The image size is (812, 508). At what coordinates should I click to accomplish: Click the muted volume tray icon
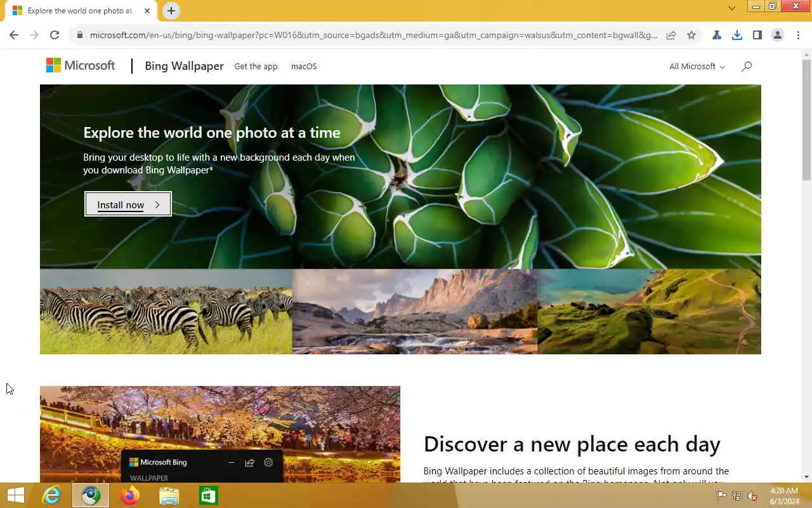pyautogui.click(x=753, y=495)
